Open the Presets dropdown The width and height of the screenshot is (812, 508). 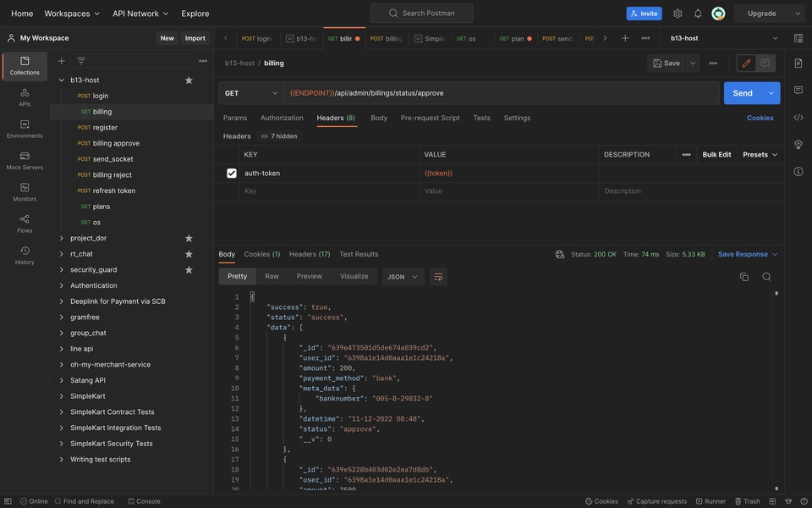coord(760,154)
